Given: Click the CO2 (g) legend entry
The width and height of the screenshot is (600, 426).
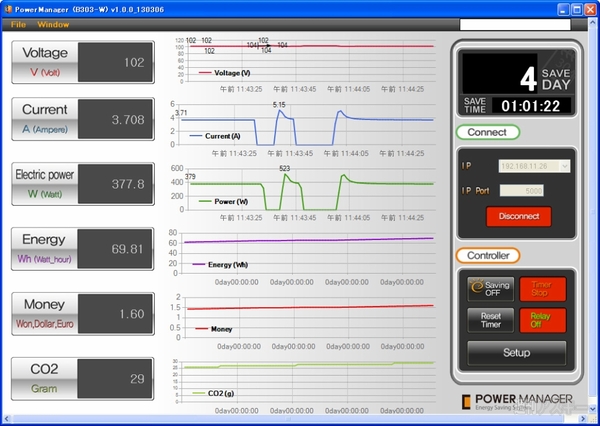Looking at the screenshot, I should [x=213, y=393].
